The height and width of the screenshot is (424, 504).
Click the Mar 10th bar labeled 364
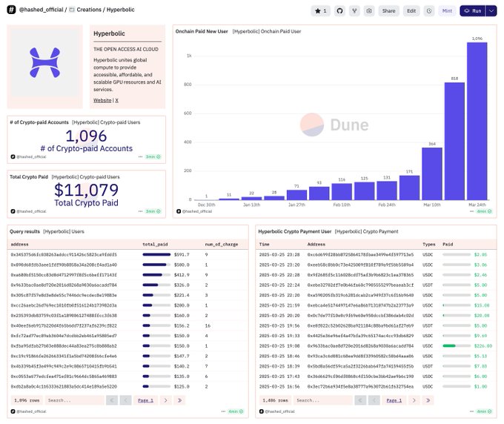click(x=432, y=174)
